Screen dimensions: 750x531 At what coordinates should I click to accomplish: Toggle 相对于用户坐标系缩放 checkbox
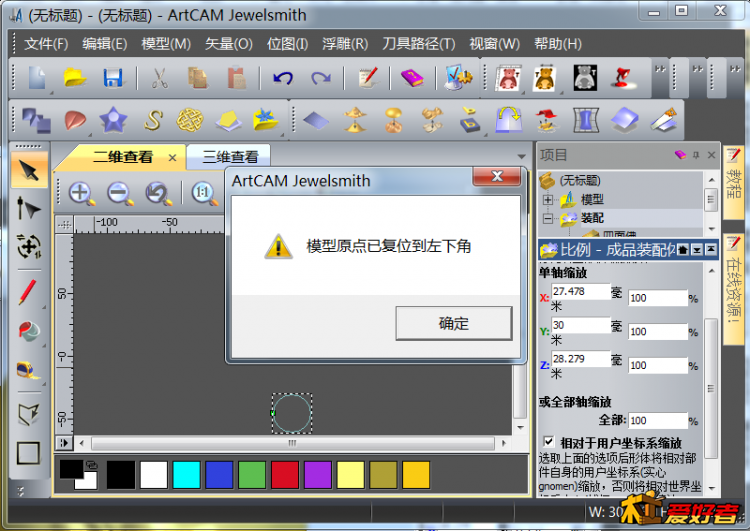549,441
